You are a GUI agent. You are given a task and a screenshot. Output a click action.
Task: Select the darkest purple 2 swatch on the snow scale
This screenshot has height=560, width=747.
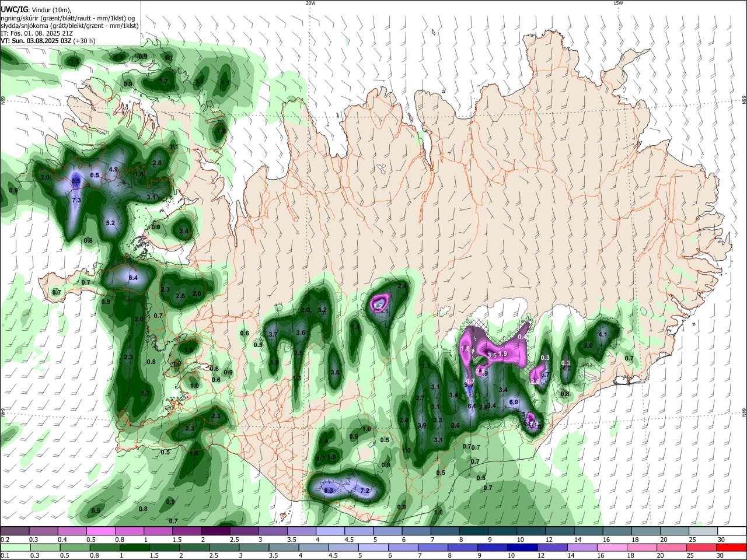(x=215, y=531)
